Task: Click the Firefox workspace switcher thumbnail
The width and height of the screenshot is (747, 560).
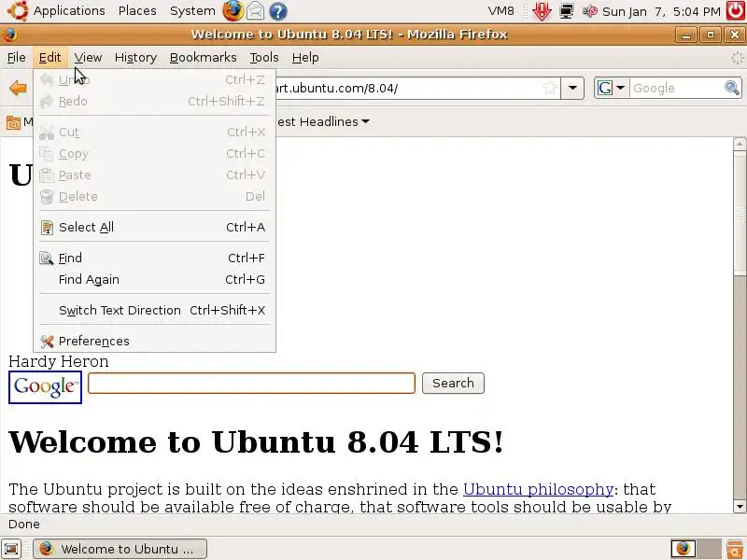Action: (x=684, y=549)
